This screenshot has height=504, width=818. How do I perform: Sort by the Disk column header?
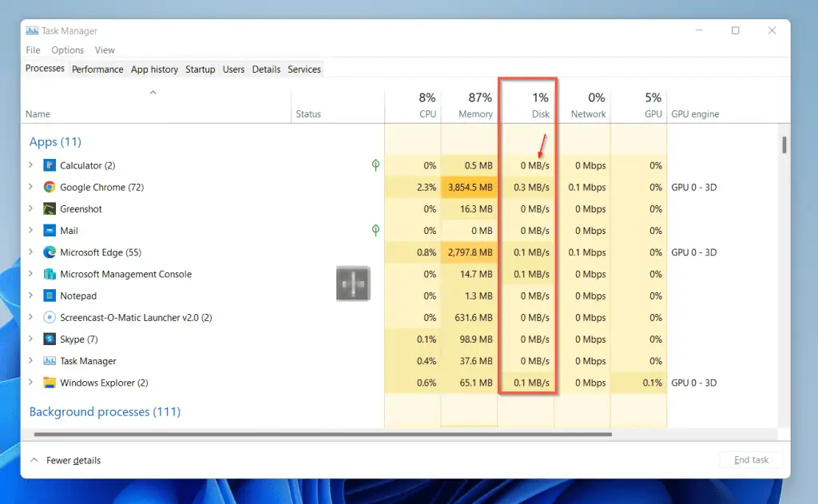526,105
